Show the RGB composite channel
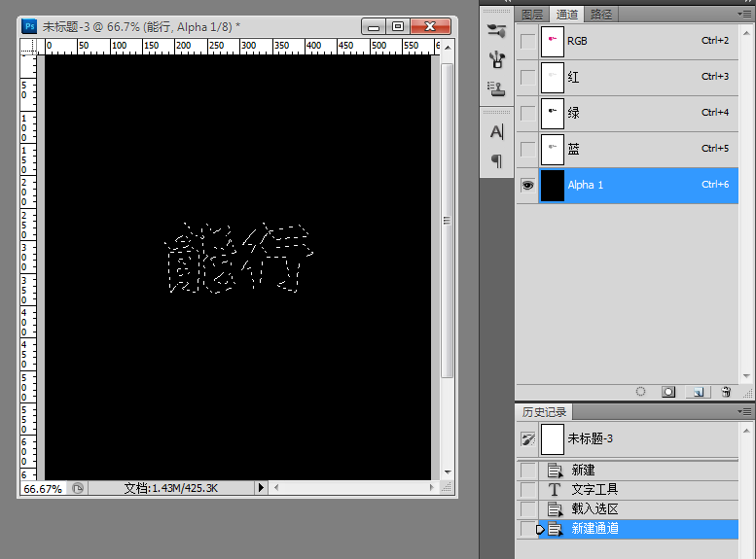Viewport: 756px width, 559px height. point(528,42)
